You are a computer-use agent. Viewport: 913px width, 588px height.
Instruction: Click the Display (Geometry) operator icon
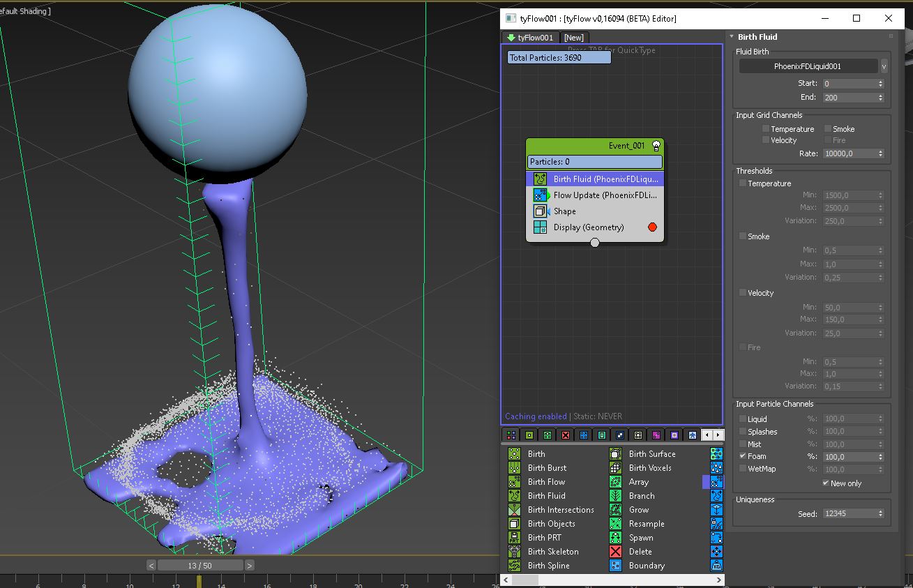point(540,227)
